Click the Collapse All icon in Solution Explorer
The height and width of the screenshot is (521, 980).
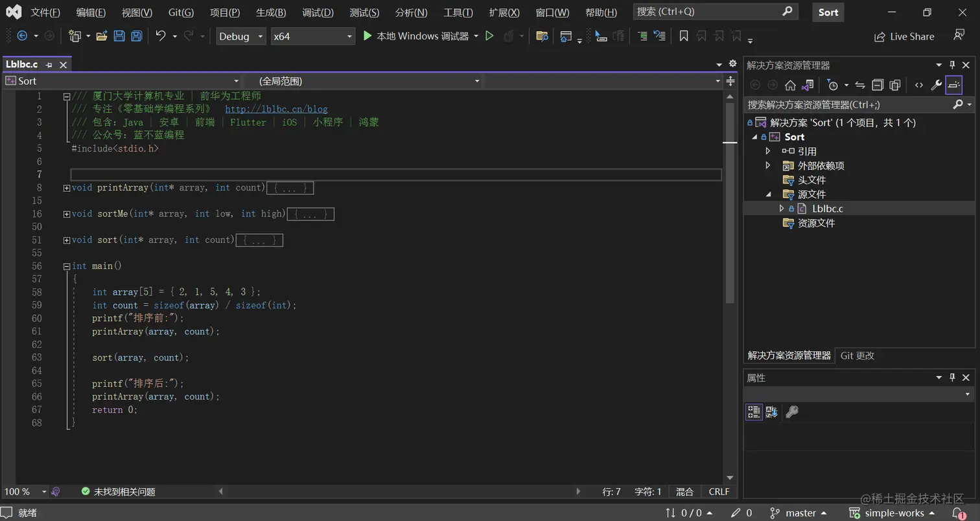pyautogui.click(x=878, y=85)
